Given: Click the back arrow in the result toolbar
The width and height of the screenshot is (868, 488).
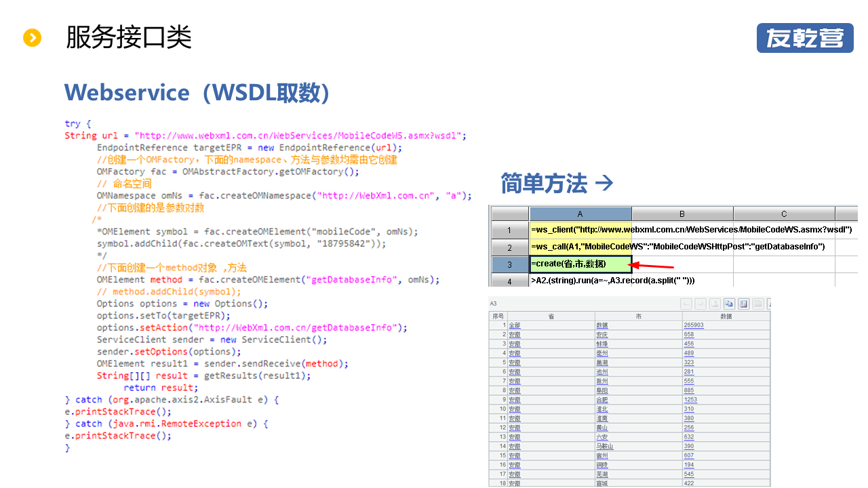Looking at the screenshot, I should (x=687, y=304).
